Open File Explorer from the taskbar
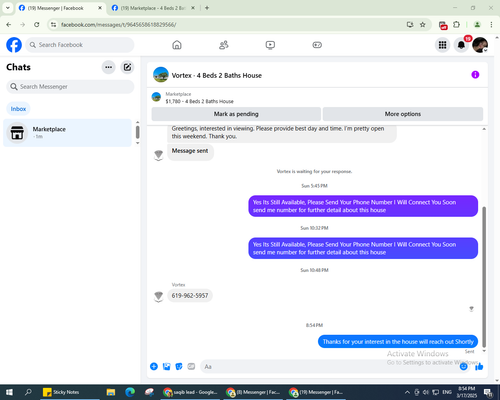Viewport: 500px width, 400px height. tap(111, 392)
